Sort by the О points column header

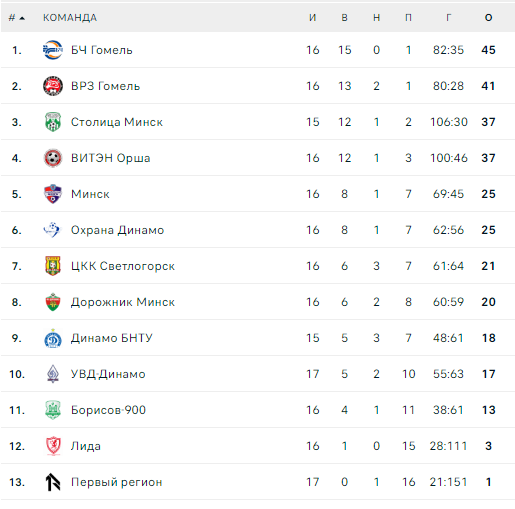[488, 18]
